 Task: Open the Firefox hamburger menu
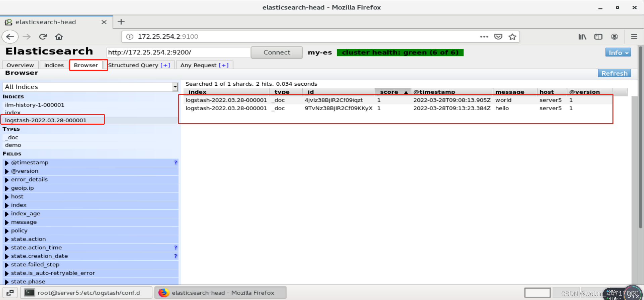click(x=634, y=37)
